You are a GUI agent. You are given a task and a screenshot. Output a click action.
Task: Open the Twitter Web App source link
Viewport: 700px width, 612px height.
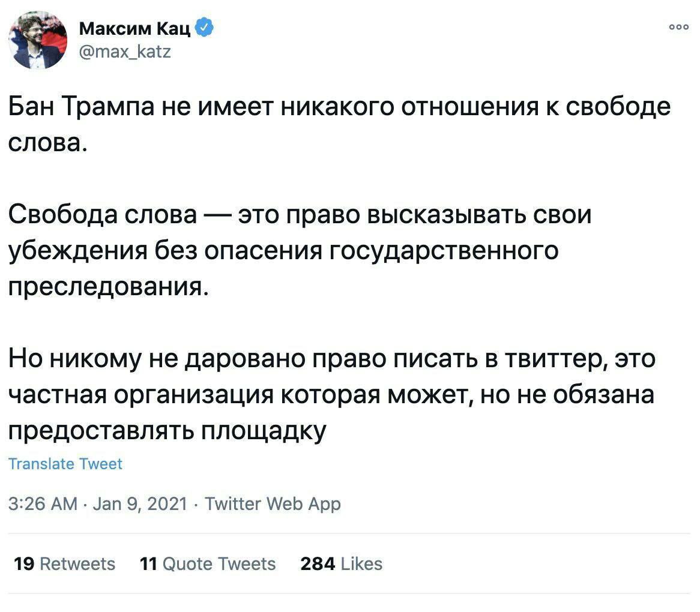click(x=273, y=504)
